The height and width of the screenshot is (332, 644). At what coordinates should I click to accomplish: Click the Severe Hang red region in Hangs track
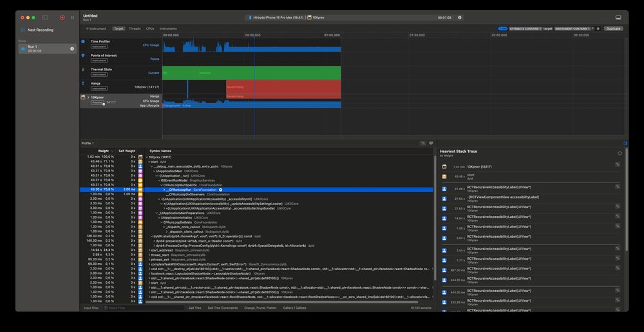pos(283,87)
